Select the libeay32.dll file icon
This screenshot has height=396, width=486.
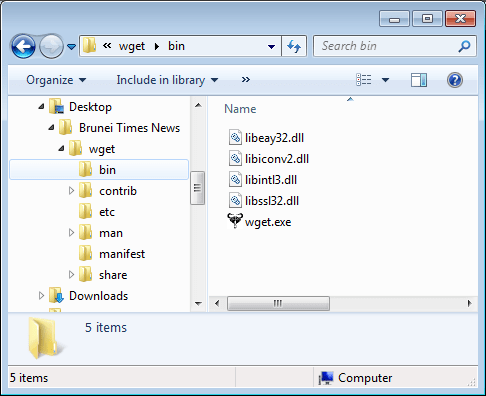[235, 137]
